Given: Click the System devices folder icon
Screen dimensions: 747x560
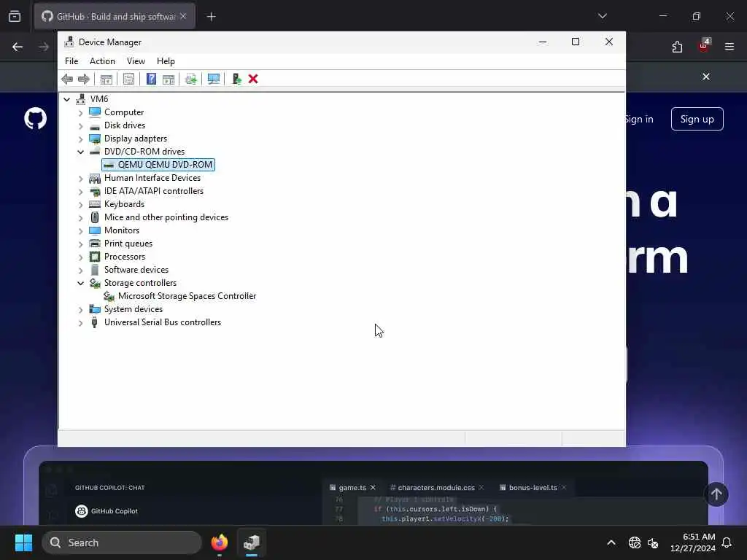Looking at the screenshot, I should click(95, 309).
